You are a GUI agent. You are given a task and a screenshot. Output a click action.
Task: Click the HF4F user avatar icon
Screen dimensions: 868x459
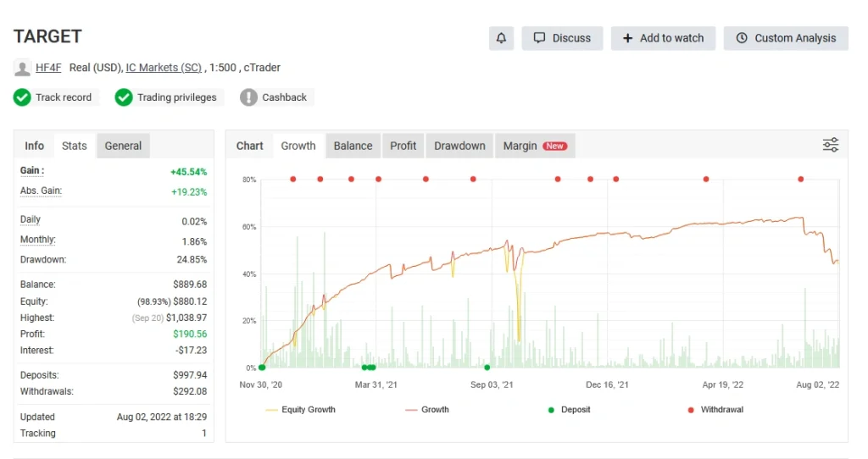click(x=22, y=68)
